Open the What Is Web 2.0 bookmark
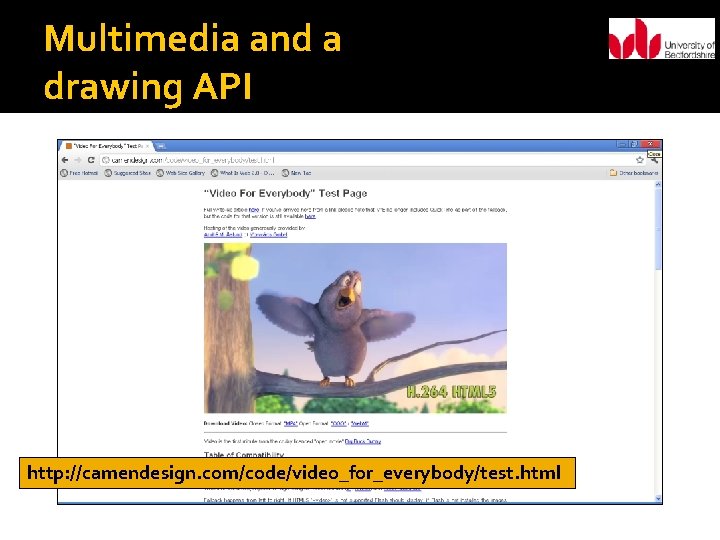Screen dimensions: 720x540 click(243, 173)
